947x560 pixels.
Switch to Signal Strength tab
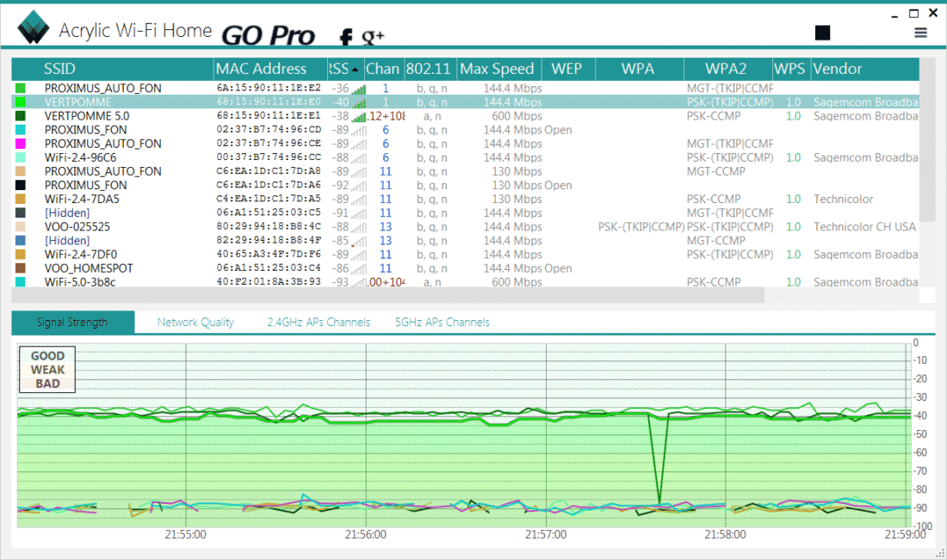point(72,323)
